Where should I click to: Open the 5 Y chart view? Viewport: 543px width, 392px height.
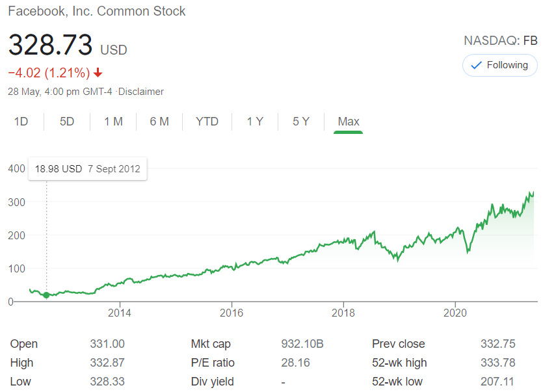point(301,122)
